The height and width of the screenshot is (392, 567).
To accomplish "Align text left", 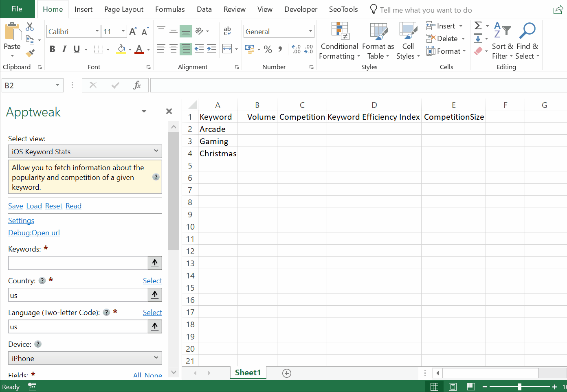I will 161,49.
